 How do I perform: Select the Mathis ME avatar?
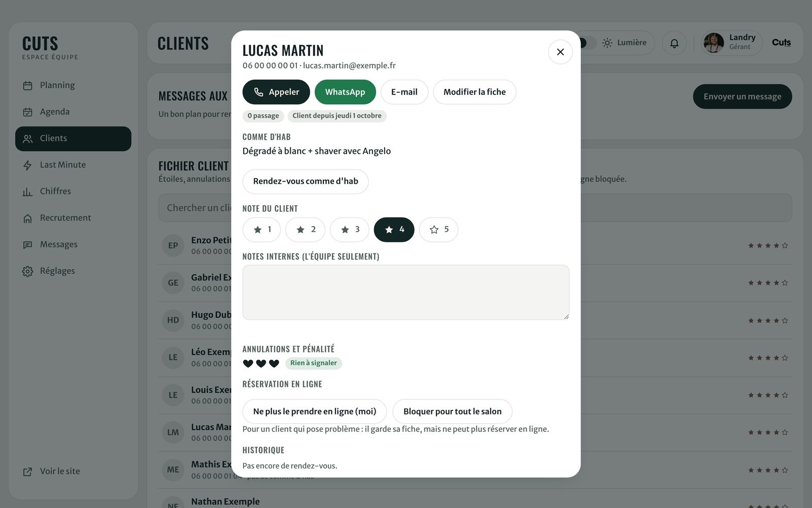point(173,470)
